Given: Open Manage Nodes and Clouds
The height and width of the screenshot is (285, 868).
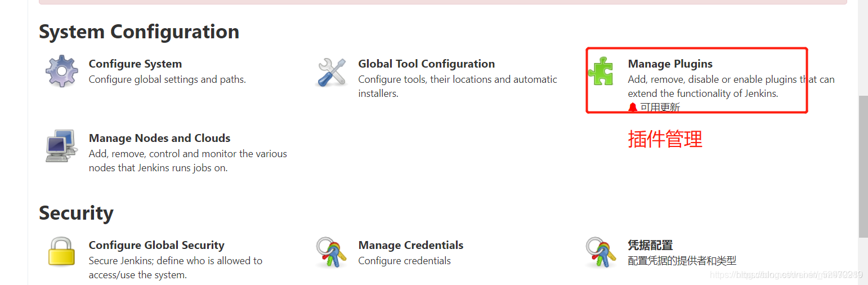Looking at the screenshot, I should [159, 138].
